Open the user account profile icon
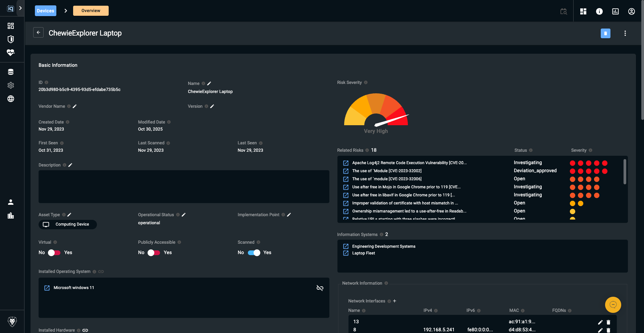This screenshot has width=644, height=333. tap(632, 11)
